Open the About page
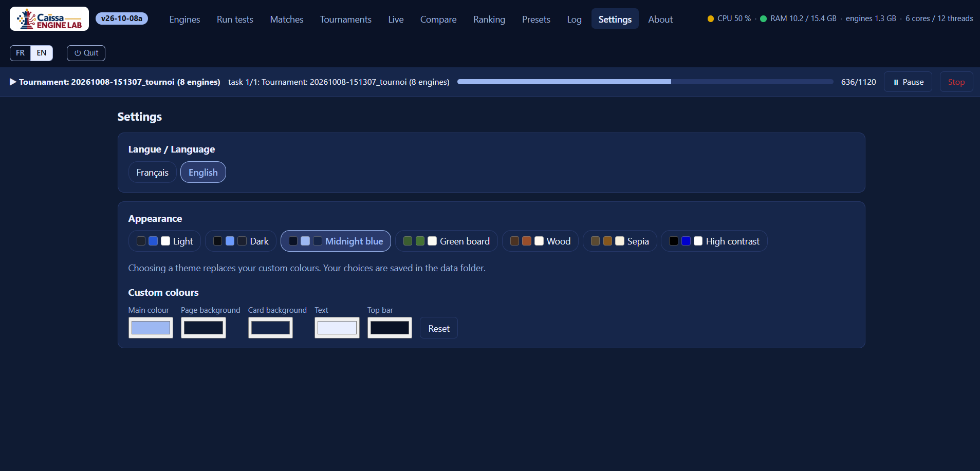This screenshot has width=980, height=471. 660,19
